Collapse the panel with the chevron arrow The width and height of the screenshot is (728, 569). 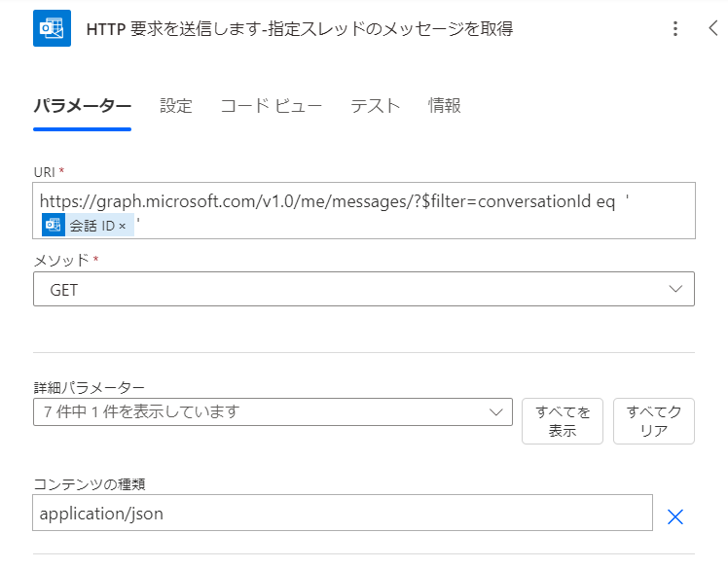pyautogui.click(x=713, y=28)
